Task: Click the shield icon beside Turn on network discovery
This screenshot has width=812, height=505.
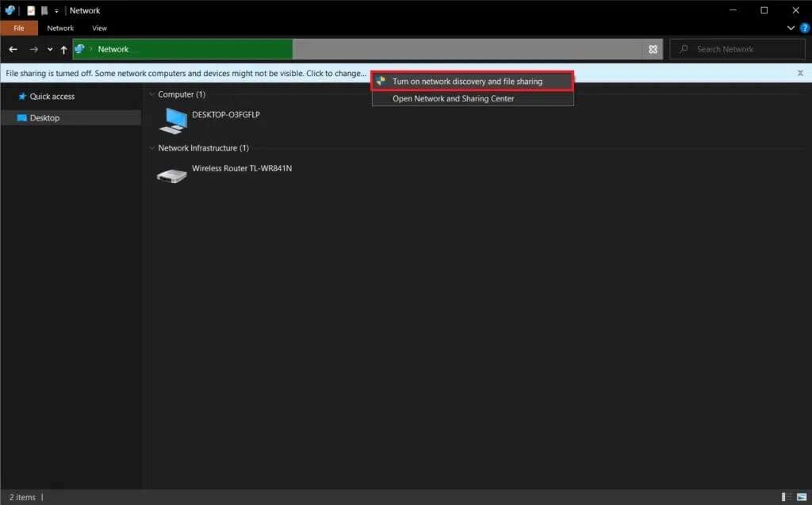Action: [x=381, y=81]
